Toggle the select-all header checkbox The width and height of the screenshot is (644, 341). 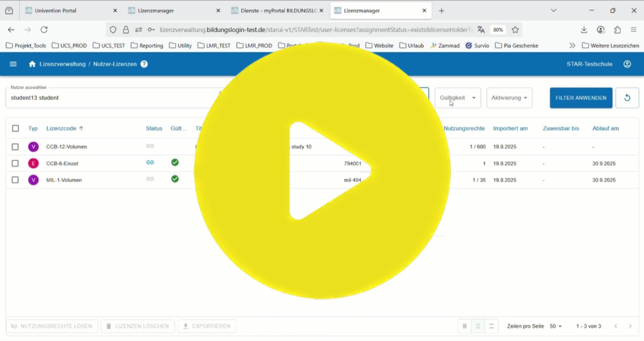pyautogui.click(x=15, y=128)
